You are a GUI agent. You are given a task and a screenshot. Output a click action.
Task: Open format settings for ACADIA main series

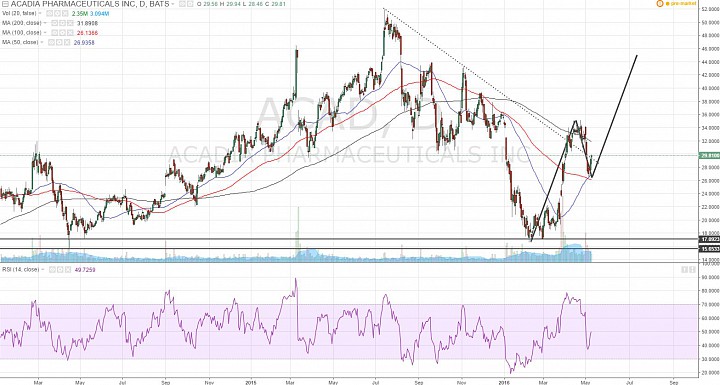[x=191, y=4]
